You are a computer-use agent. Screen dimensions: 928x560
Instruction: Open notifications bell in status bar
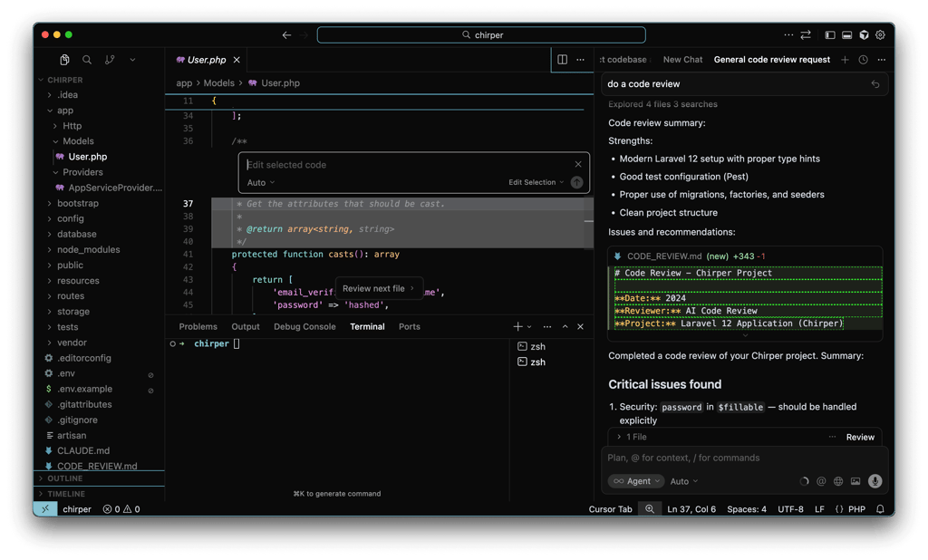(880, 509)
